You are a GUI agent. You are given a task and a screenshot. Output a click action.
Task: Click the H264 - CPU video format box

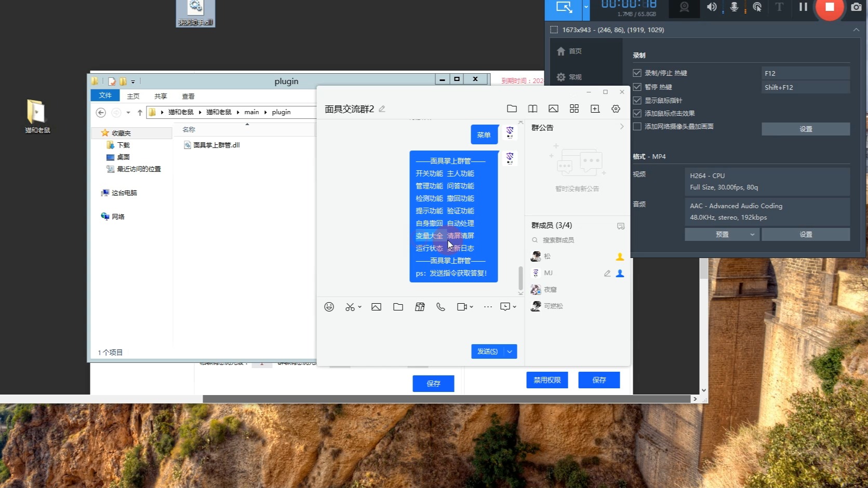tap(767, 181)
